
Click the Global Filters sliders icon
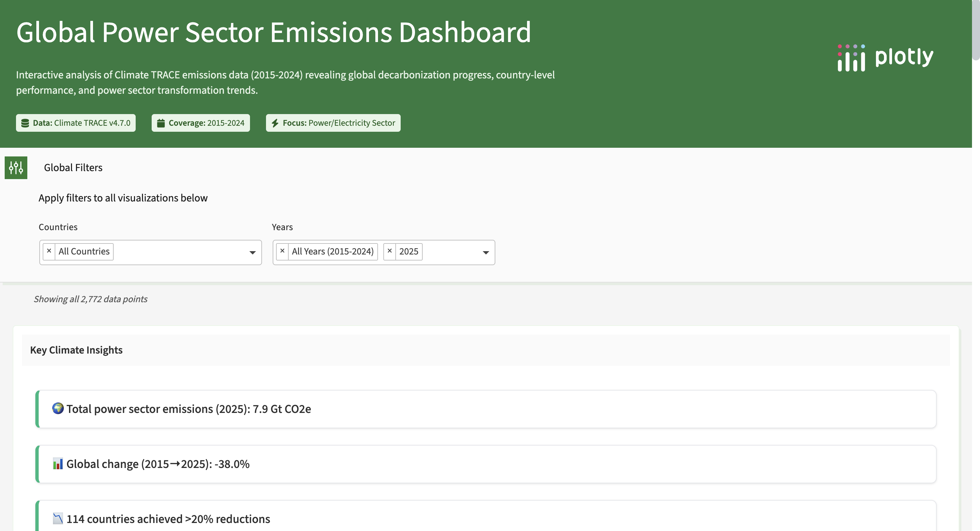(x=16, y=167)
